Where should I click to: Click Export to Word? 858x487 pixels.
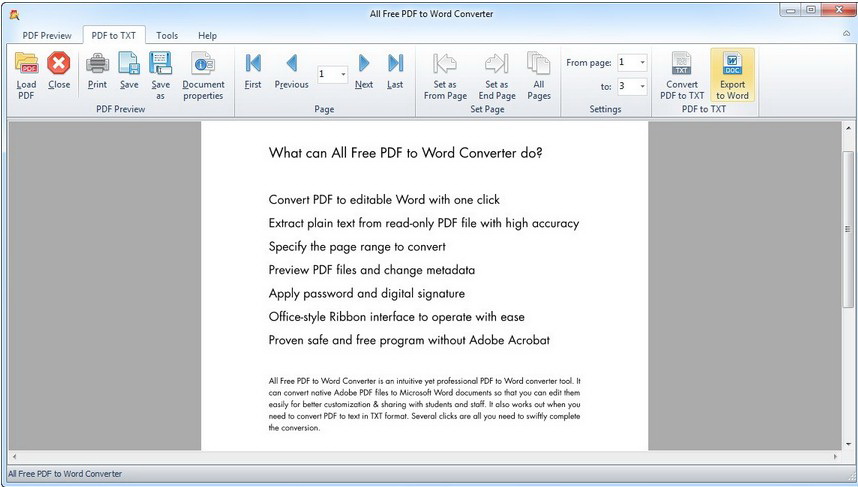tap(732, 76)
